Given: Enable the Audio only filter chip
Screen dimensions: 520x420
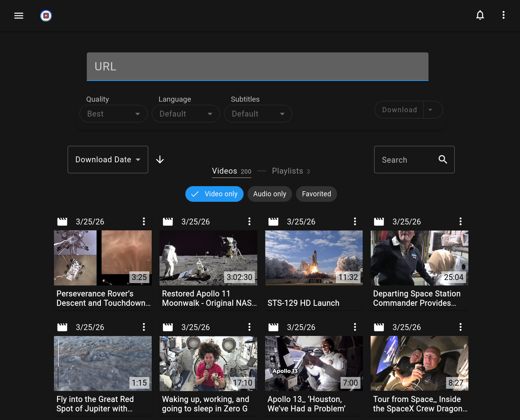Looking at the screenshot, I should click(270, 194).
